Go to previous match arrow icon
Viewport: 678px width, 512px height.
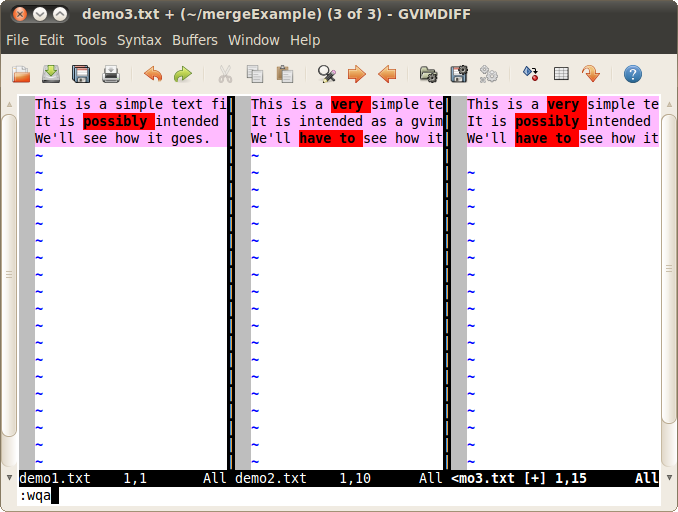(x=386, y=74)
